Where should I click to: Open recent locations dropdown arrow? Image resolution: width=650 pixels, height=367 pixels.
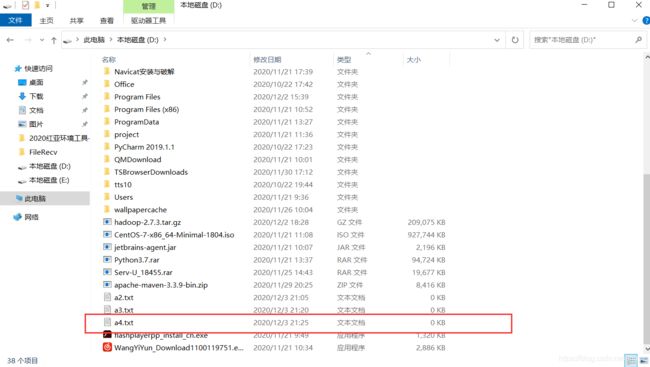[x=42, y=40]
